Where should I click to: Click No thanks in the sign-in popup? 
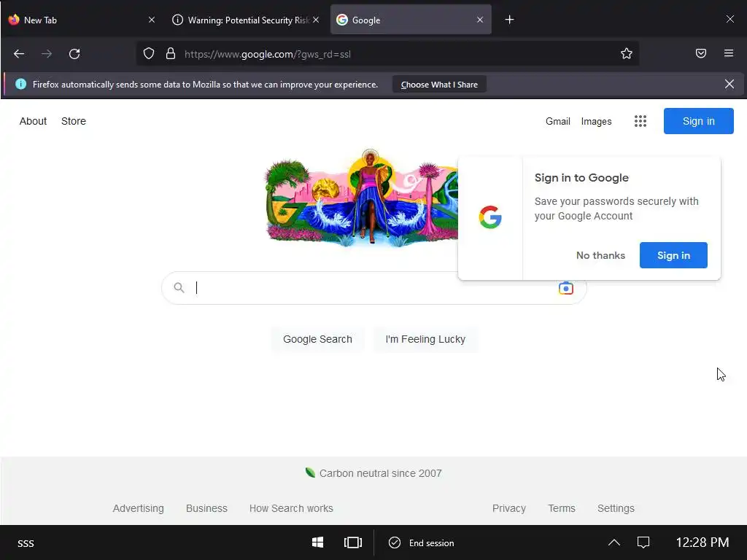[600, 255]
